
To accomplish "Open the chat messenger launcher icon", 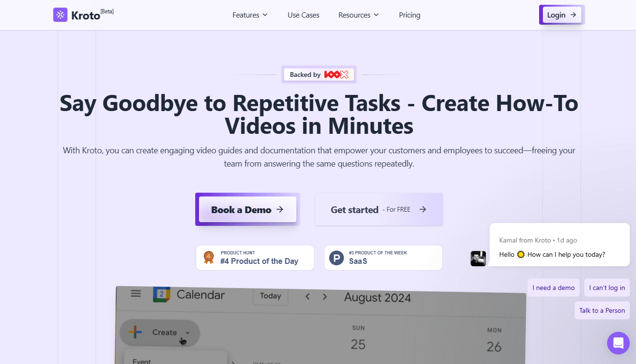I will pyautogui.click(x=618, y=343).
